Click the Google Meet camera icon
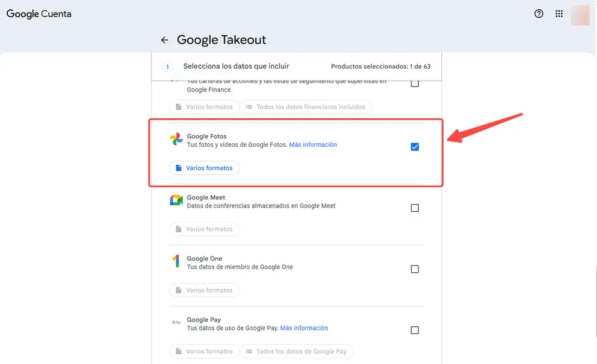Viewport: 597px width, 364px height. pos(176,200)
